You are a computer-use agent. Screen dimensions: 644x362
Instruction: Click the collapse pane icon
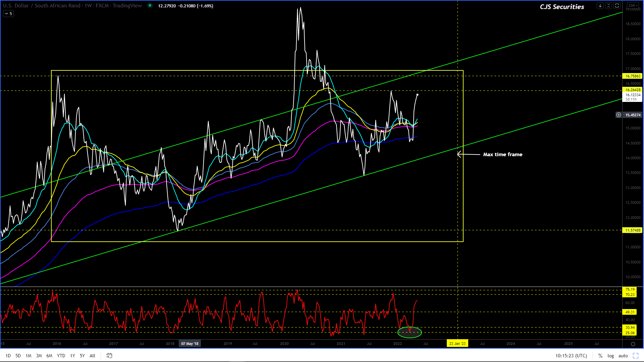click(608, 6)
